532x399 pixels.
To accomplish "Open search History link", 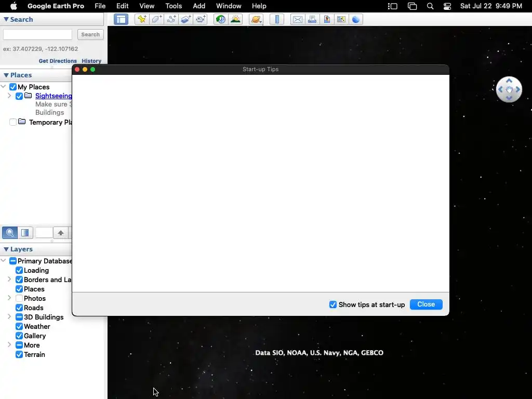I will [91, 61].
